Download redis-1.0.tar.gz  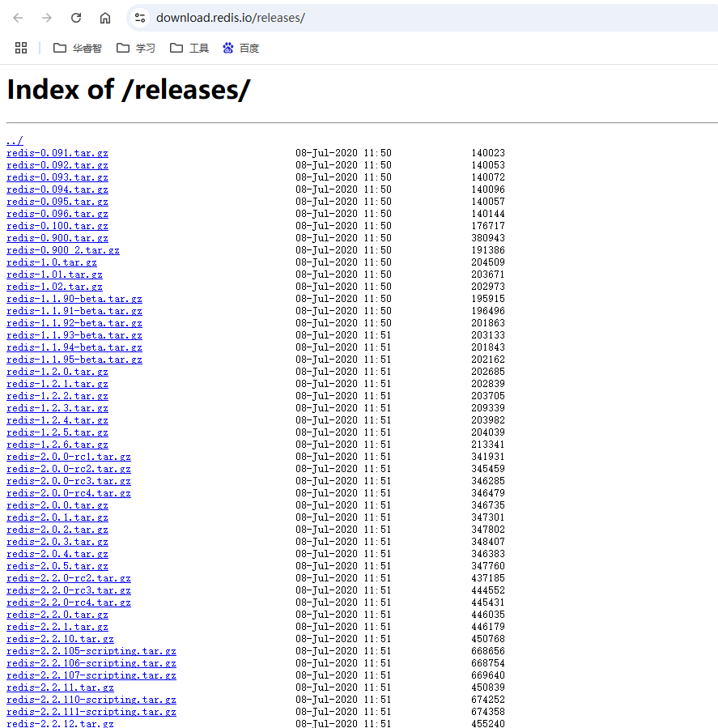[x=52, y=262]
